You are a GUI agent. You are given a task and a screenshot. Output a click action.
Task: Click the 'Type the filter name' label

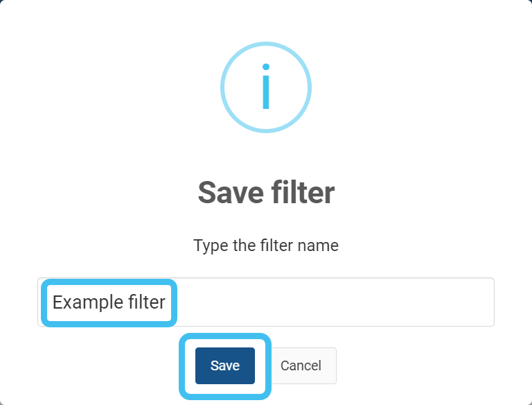pyautogui.click(x=266, y=245)
